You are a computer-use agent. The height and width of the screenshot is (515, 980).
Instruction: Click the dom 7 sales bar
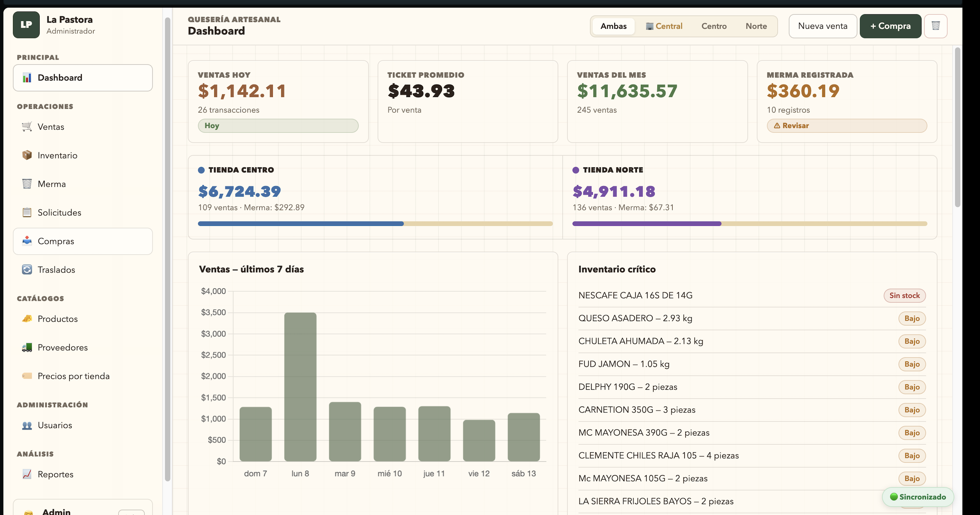[x=256, y=434]
